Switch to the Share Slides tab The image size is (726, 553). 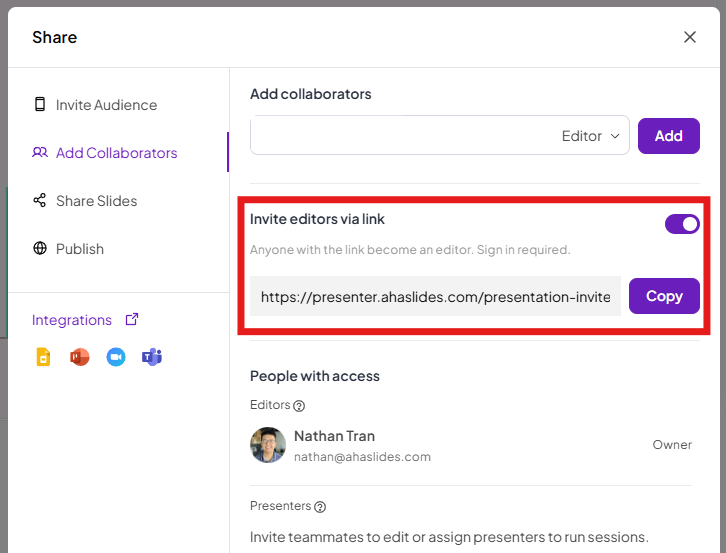[96, 201]
